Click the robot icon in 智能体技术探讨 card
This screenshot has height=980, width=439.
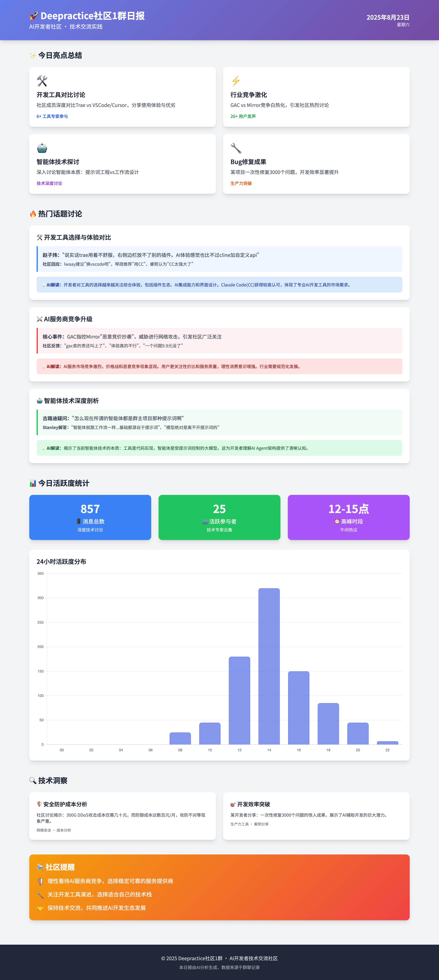click(42, 148)
